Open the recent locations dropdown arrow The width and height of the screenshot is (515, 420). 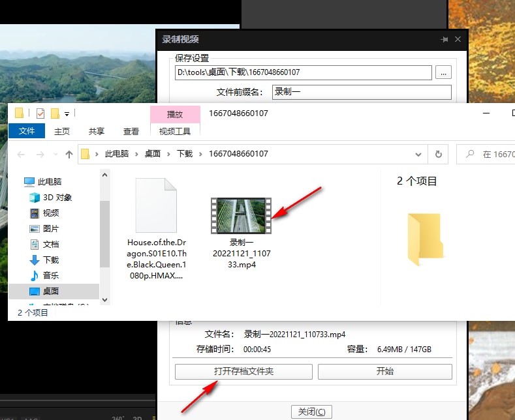coord(55,154)
